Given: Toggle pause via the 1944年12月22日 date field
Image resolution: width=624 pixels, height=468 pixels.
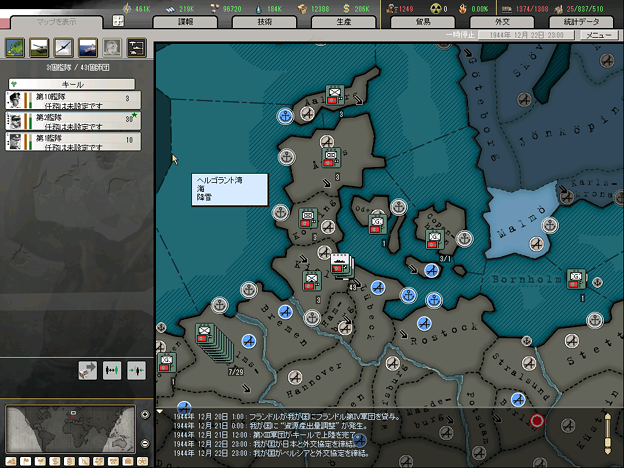Looking at the screenshot, I should point(526,35).
